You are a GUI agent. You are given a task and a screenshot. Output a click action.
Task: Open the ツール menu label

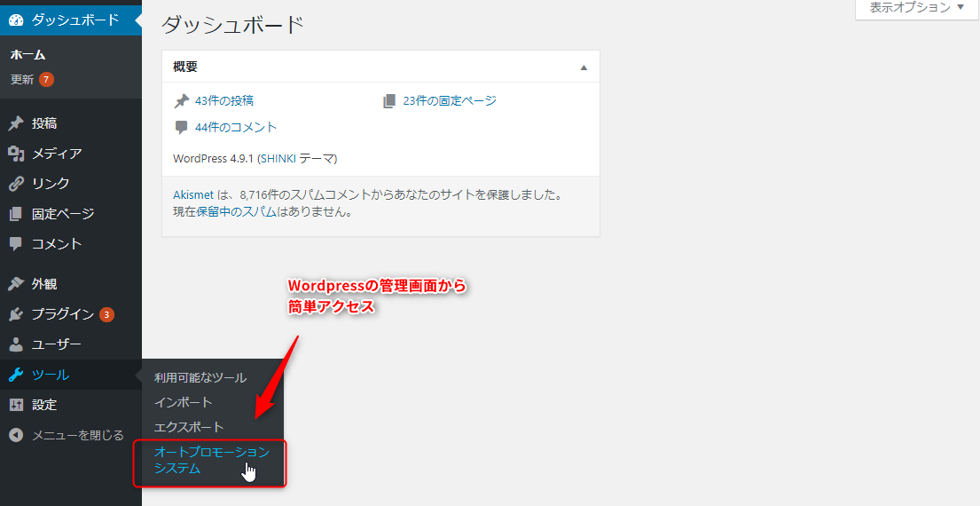[51, 375]
